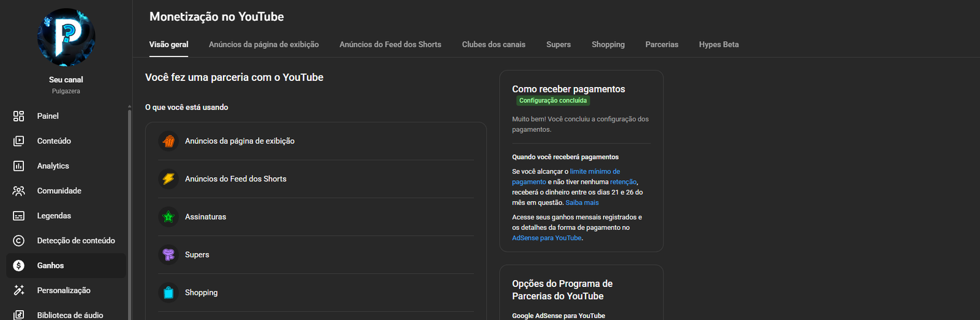980x320 pixels.
Task: Follow the Saiba mais link
Action: tap(582, 203)
